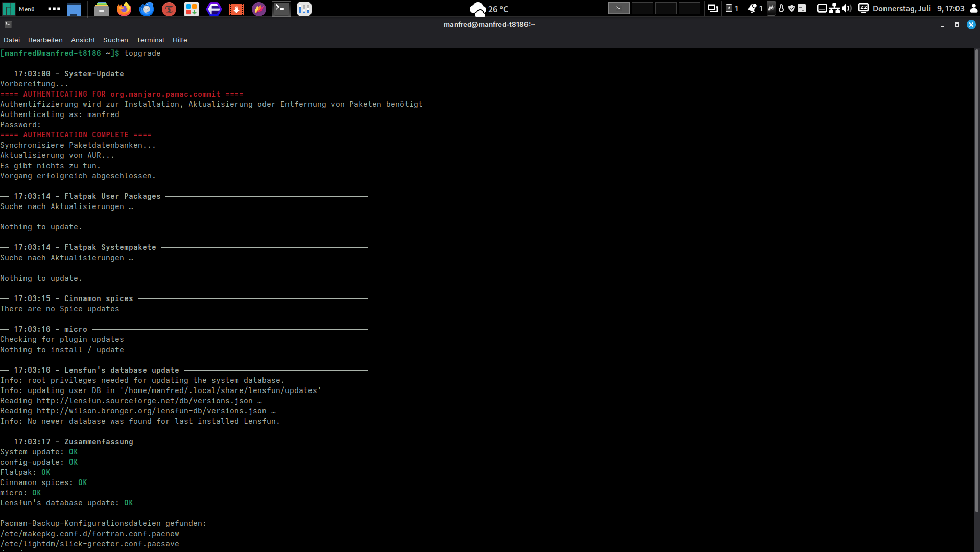Open the Datei menu
Screen dimensions: 980x552
pos(12,40)
